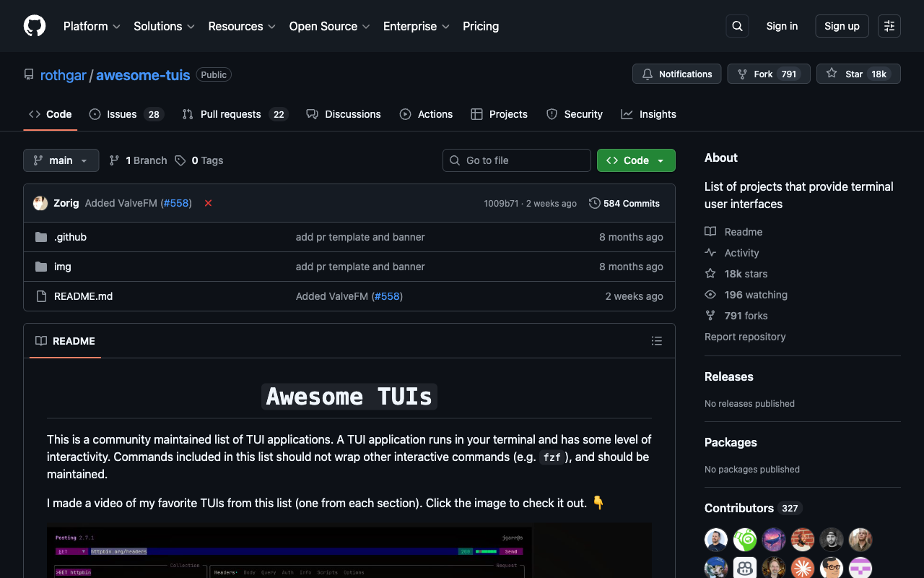The height and width of the screenshot is (578, 924).
Task: Open pull request #558 link in commit header
Action: (176, 203)
